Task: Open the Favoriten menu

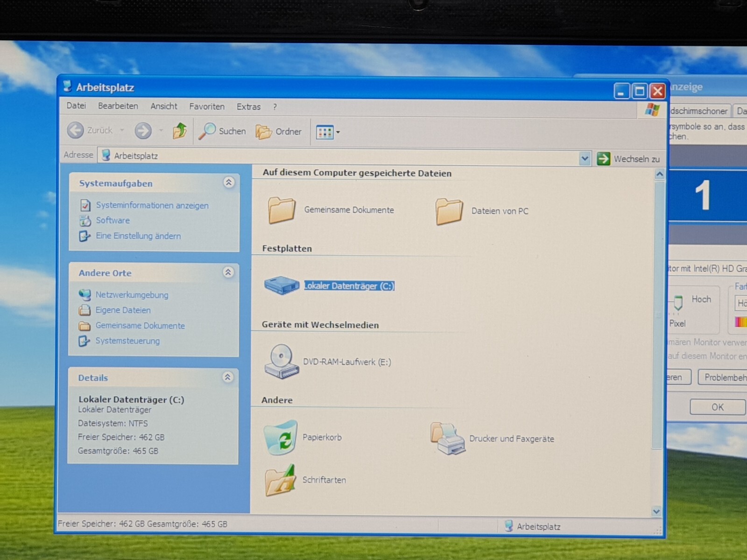Action: click(x=207, y=107)
